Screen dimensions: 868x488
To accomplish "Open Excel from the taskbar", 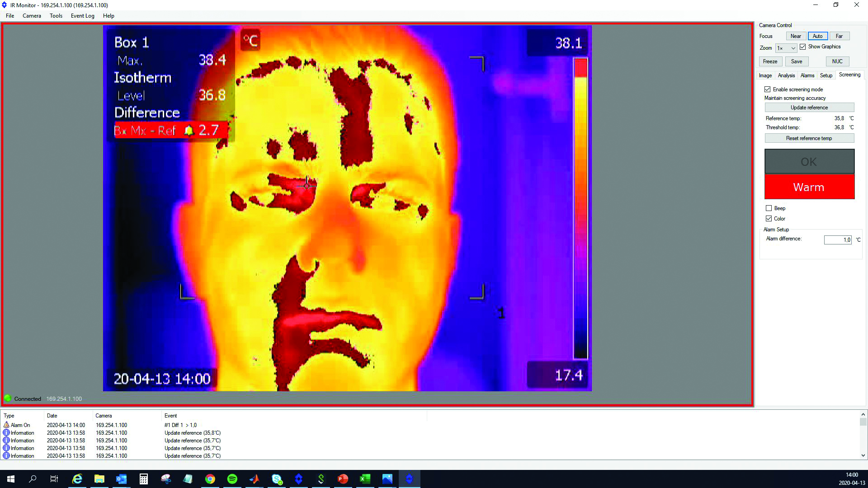I will [365, 479].
